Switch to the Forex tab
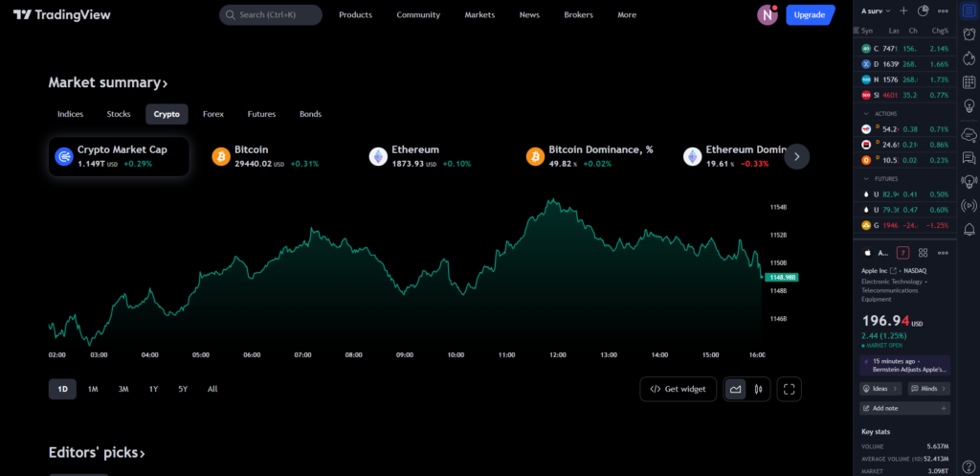 (x=213, y=114)
